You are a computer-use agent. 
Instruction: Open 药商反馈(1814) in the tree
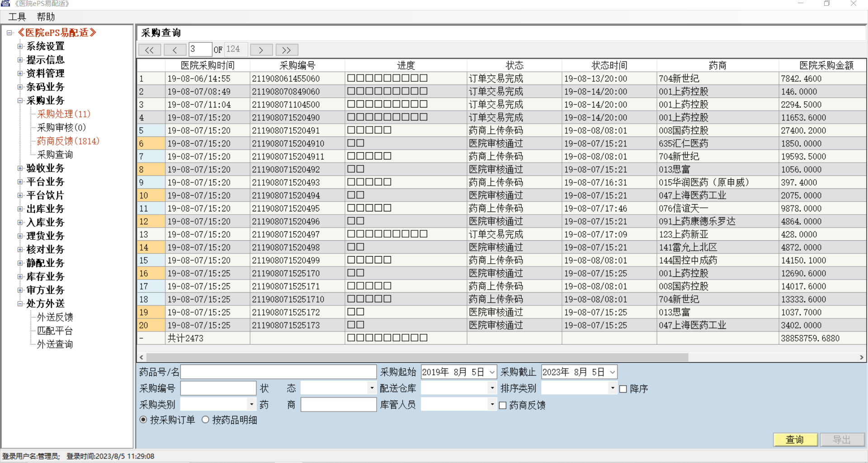pos(68,141)
